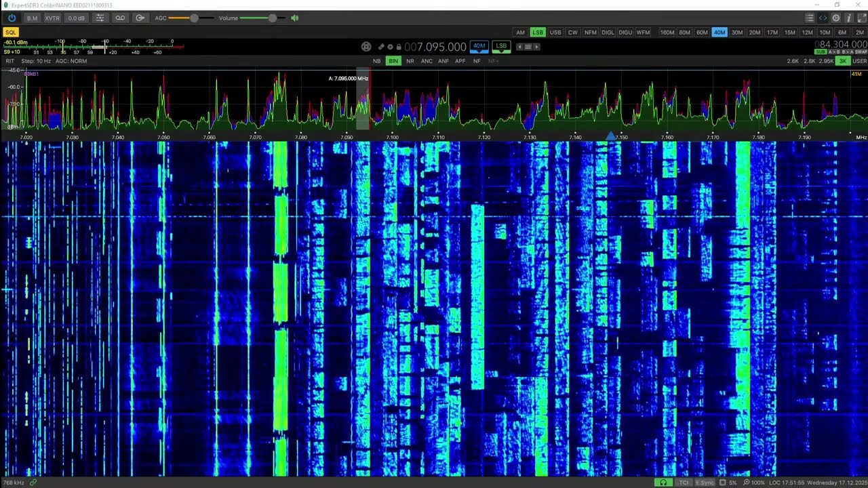Open the info icon
The height and width of the screenshot is (488, 868).
[849, 18]
